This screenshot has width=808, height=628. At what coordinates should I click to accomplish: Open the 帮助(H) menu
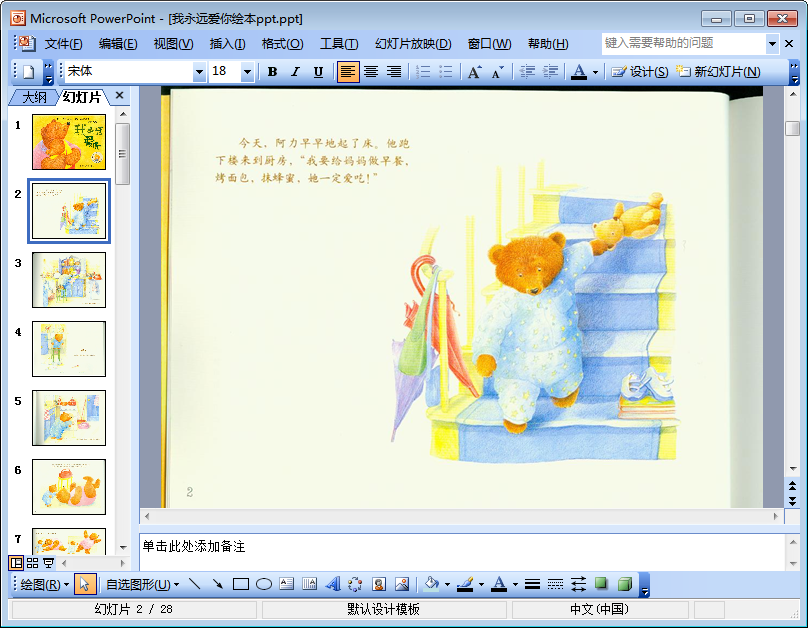[x=548, y=44]
